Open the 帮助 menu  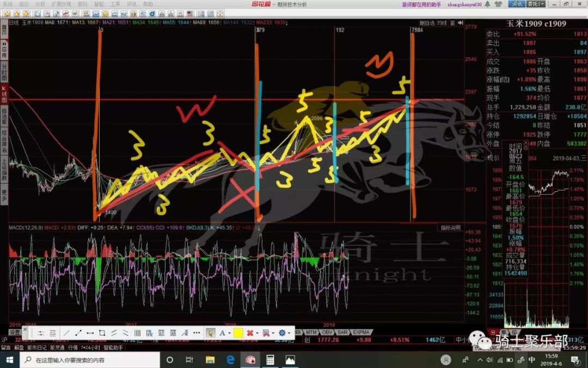148,4
